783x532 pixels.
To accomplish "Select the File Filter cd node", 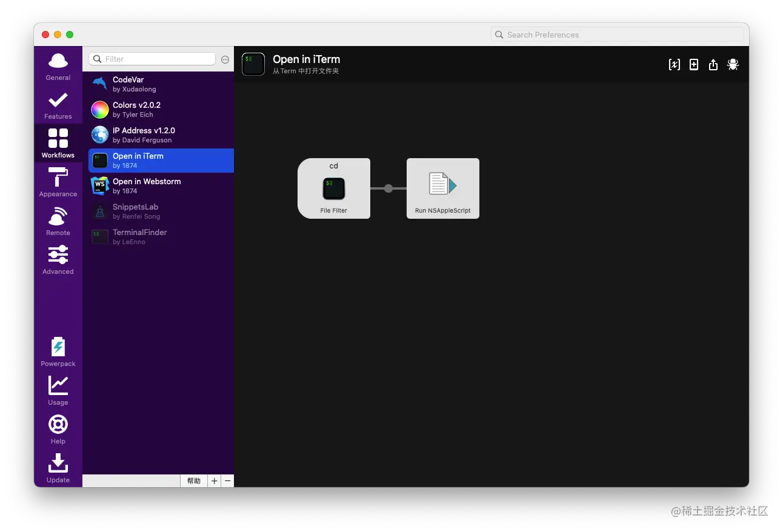I will [334, 188].
